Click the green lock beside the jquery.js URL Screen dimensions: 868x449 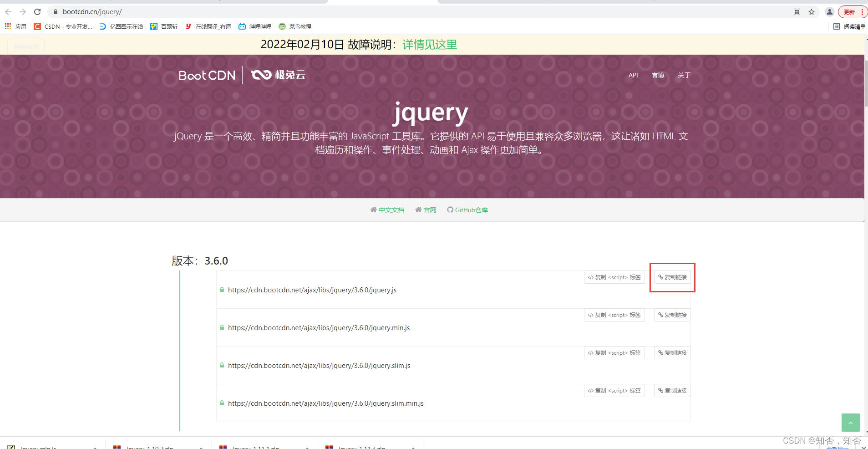pos(222,290)
